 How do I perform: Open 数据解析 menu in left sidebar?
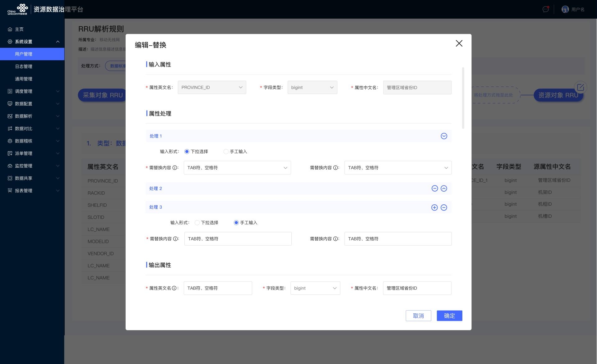tap(32, 116)
